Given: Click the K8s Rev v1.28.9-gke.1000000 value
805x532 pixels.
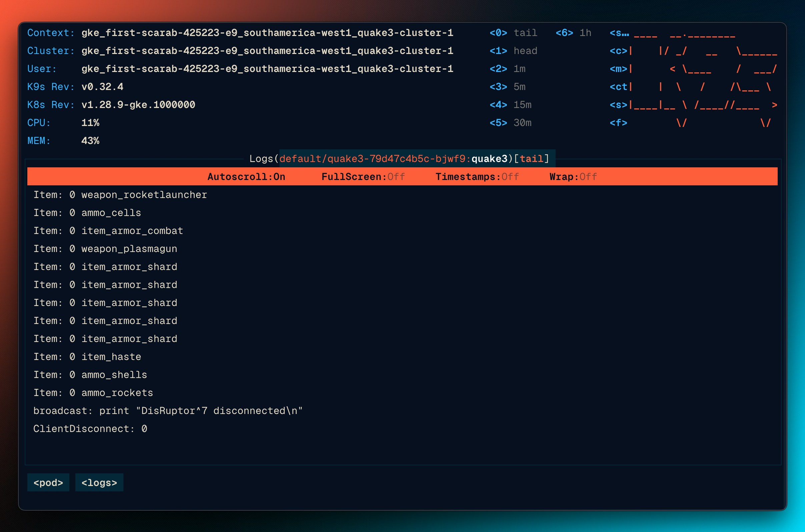Looking at the screenshot, I should click(138, 105).
